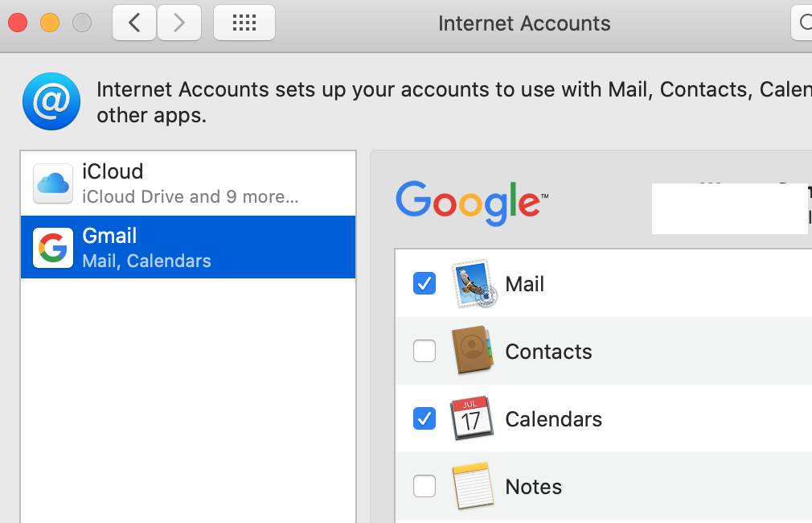Click the Notes notepad icon
The height and width of the screenshot is (523, 812).
(x=472, y=486)
